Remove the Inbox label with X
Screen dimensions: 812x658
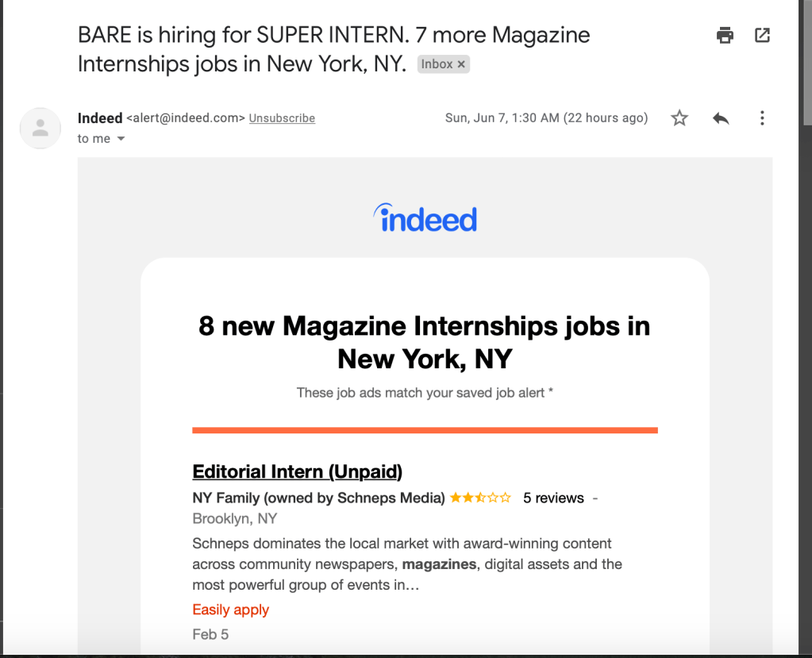(461, 64)
